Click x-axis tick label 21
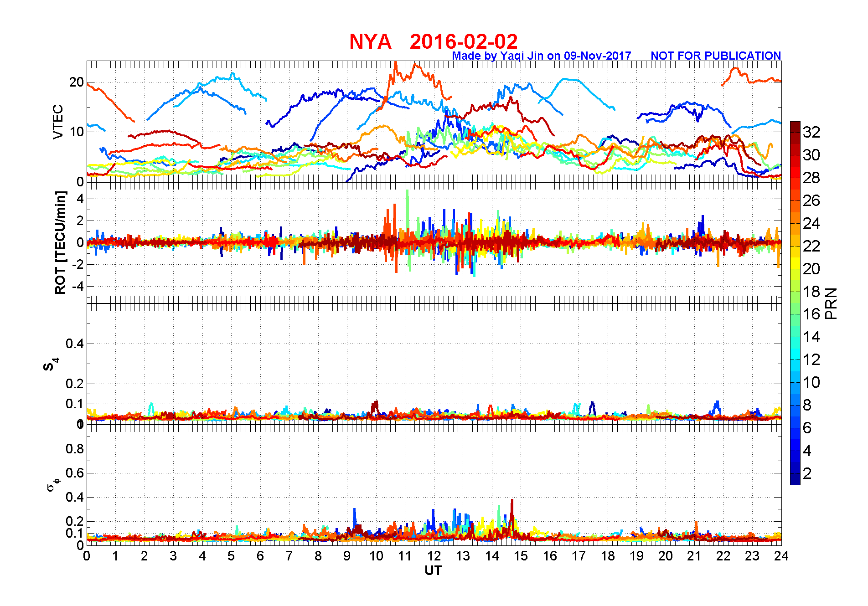This screenshot has height=606, width=868. (694, 556)
